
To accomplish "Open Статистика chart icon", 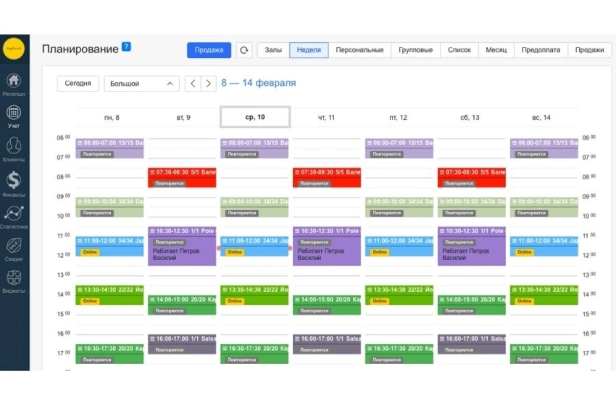I will 14,214.
